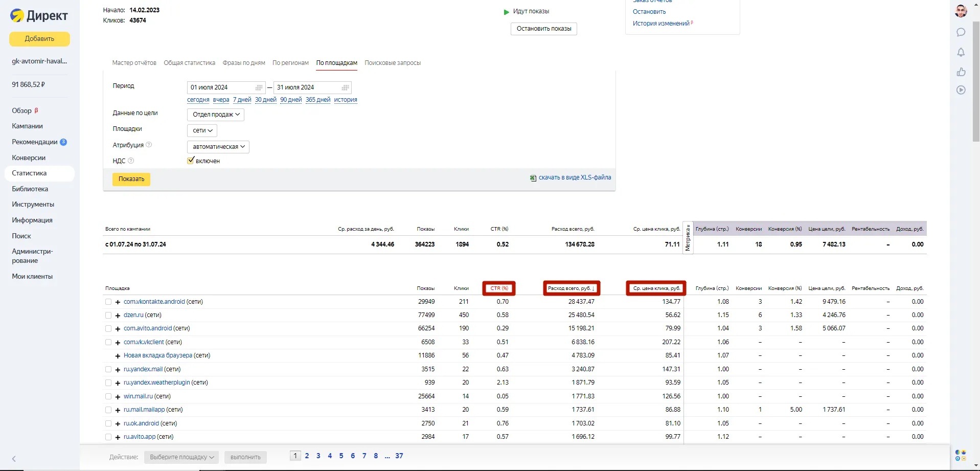
Task: Click the play video icon in right sidebar
Action: [x=961, y=90]
